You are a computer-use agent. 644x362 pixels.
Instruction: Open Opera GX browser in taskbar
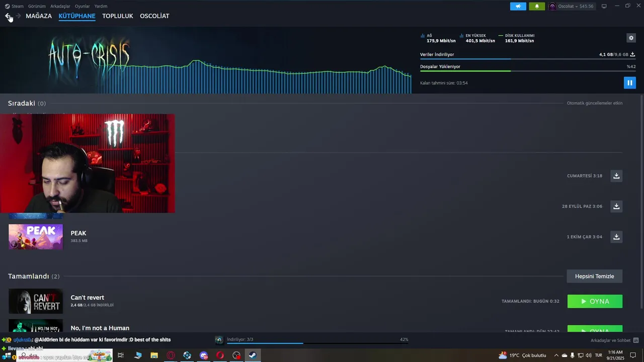[171, 355]
